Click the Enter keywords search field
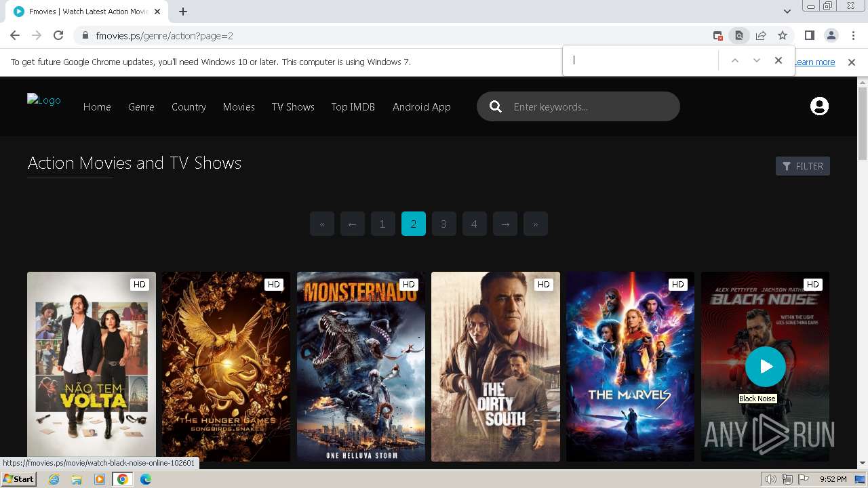This screenshot has width=868, height=488. point(590,106)
